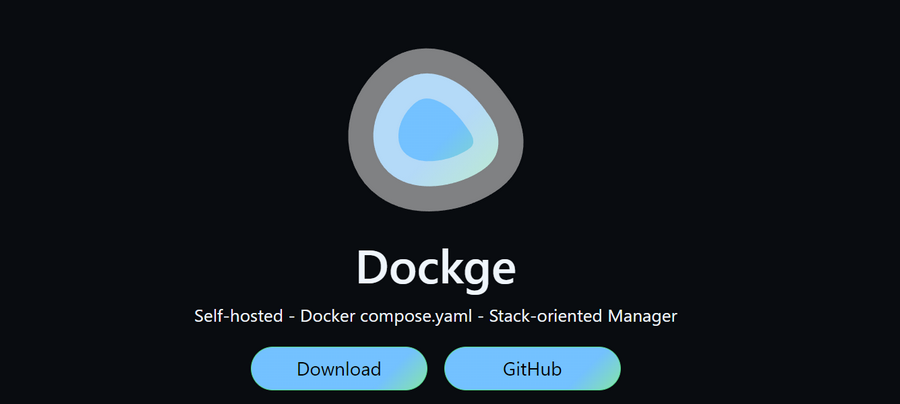This screenshot has height=404, width=900.
Task: Click the "Self-hosted" text in the tagline
Action: pyautogui.click(x=238, y=316)
